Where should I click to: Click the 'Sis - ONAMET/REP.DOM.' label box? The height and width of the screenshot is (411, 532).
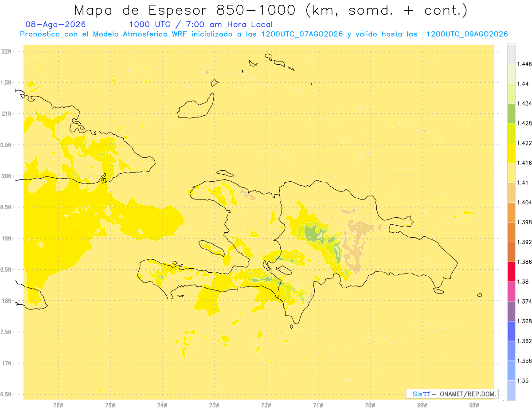(x=452, y=394)
